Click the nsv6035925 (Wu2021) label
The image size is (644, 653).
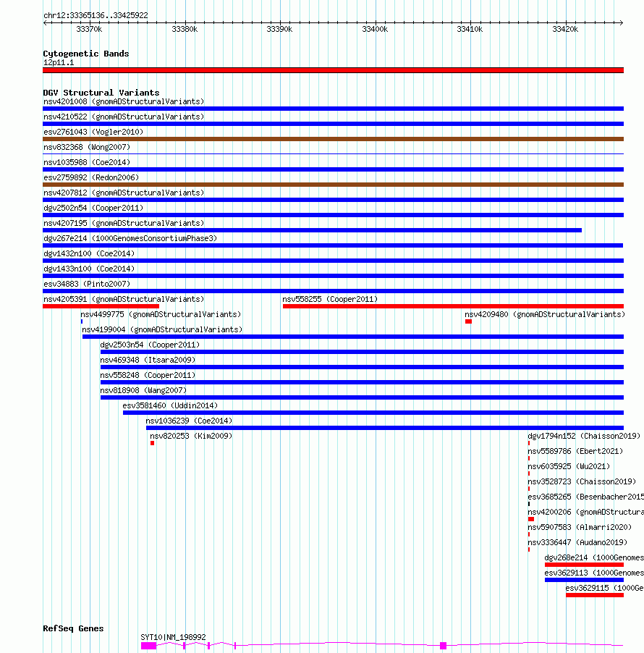tap(569, 466)
